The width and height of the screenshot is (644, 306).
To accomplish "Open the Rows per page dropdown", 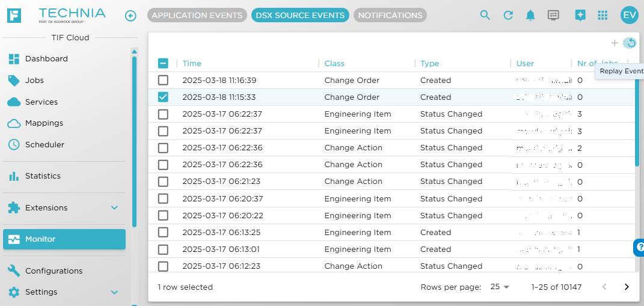I will click(x=500, y=287).
